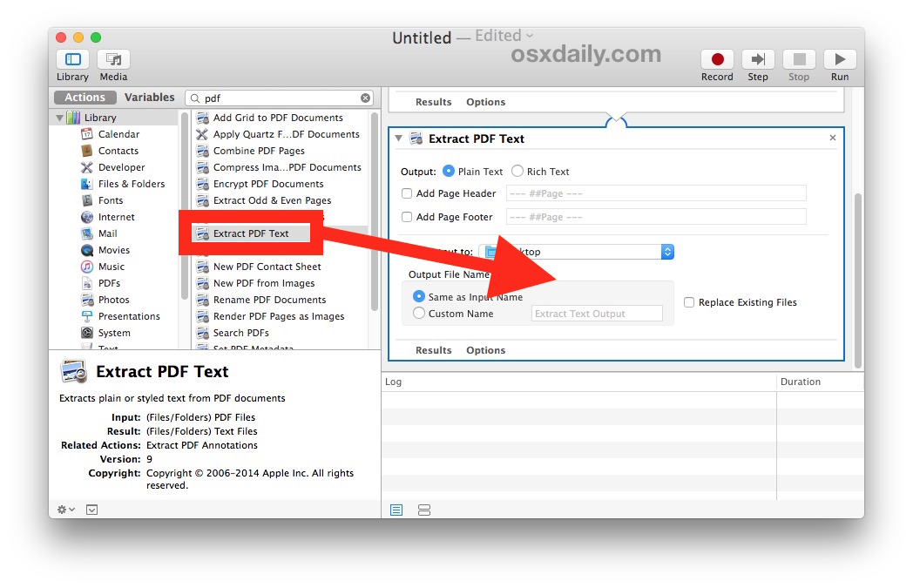Image resolution: width=913 pixels, height=588 pixels.
Task: Open Results of the previous action above
Action: point(433,102)
